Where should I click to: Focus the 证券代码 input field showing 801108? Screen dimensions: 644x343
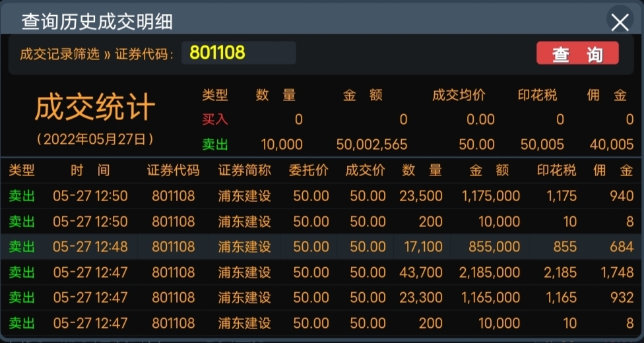click(x=239, y=53)
